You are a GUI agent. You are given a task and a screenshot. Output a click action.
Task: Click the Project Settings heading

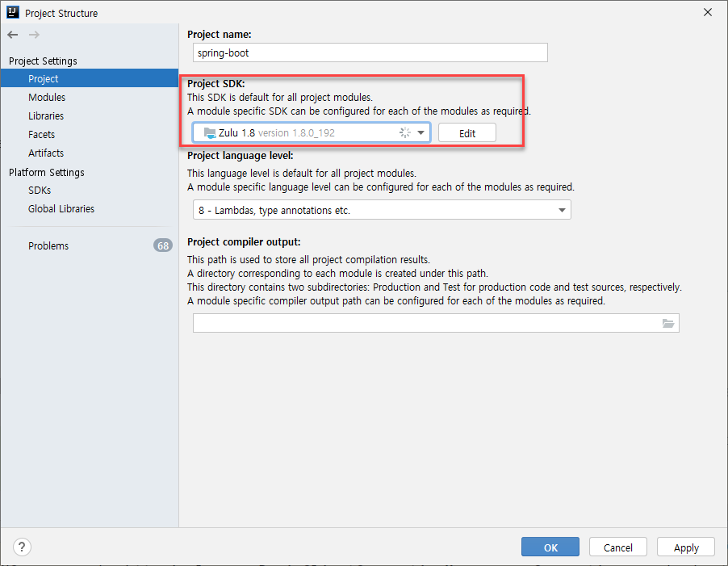(x=43, y=61)
